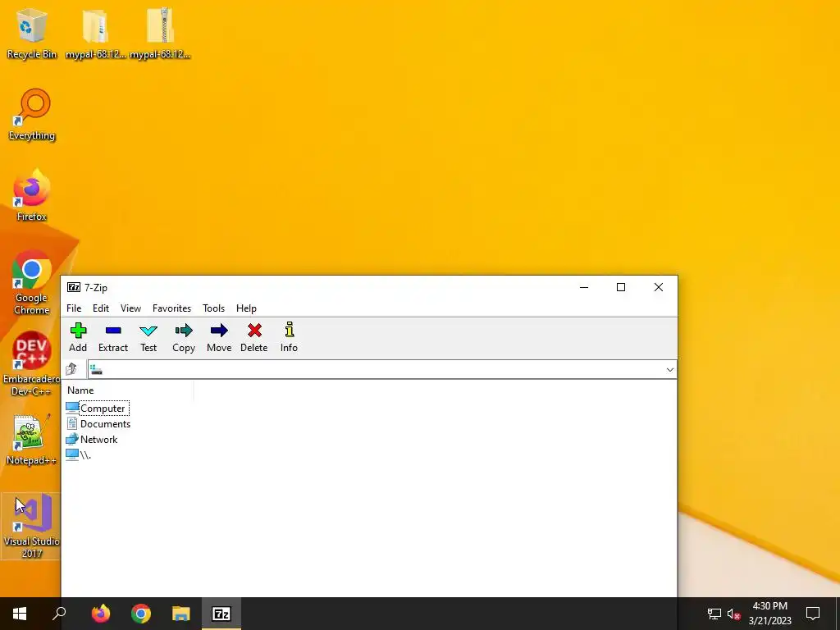Select the mypal folder desktop icon
Image resolution: width=840 pixels, height=630 pixels.
coord(96,32)
